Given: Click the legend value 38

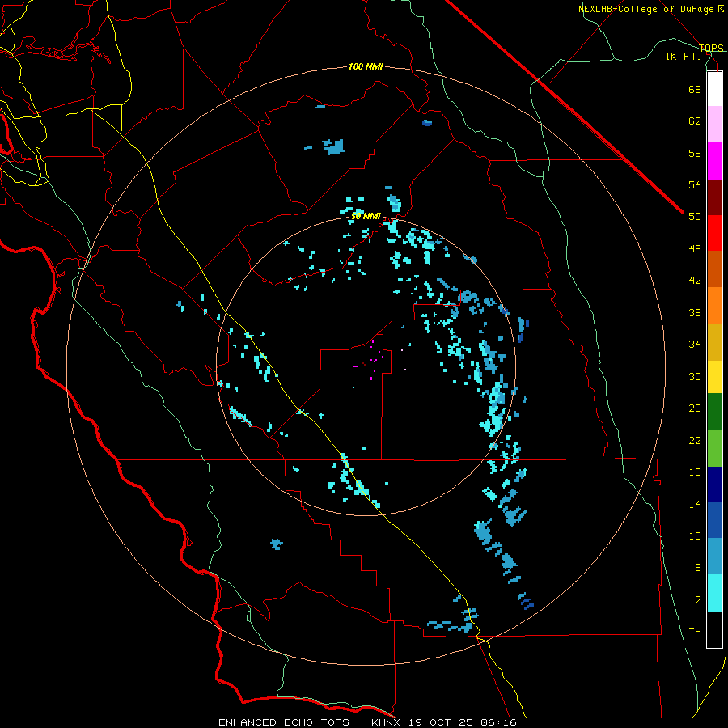Looking at the screenshot, I should (x=695, y=312).
